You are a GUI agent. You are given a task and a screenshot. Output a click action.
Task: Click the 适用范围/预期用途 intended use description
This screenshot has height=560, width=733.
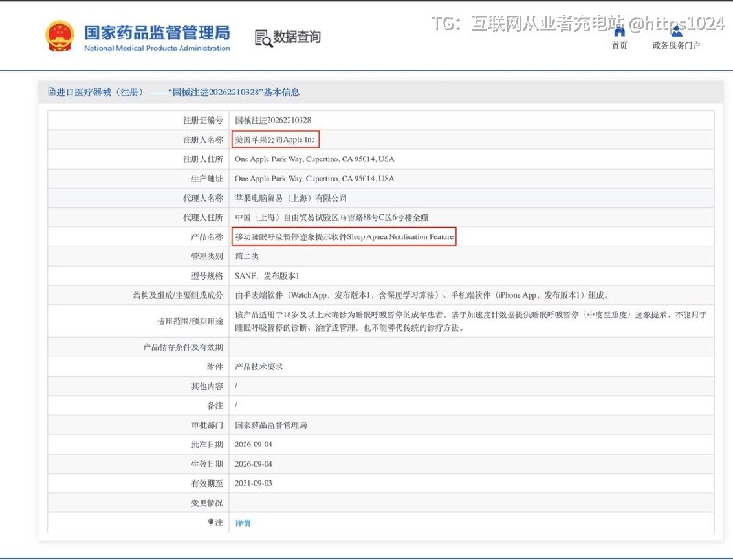point(471,321)
